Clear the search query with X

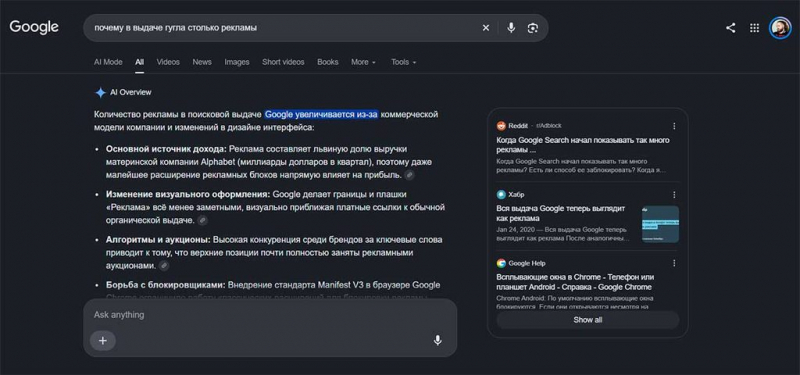click(486, 28)
